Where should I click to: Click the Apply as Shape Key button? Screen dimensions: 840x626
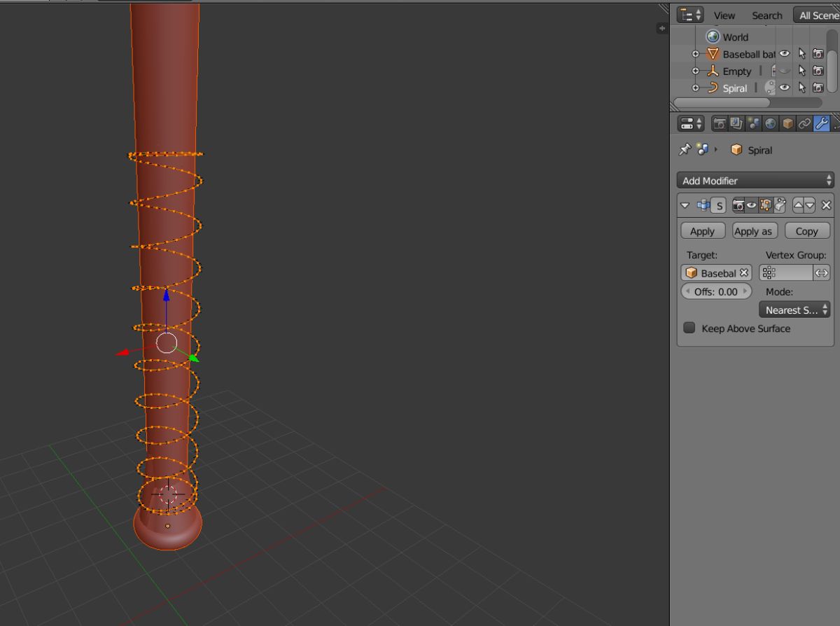(x=755, y=231)
